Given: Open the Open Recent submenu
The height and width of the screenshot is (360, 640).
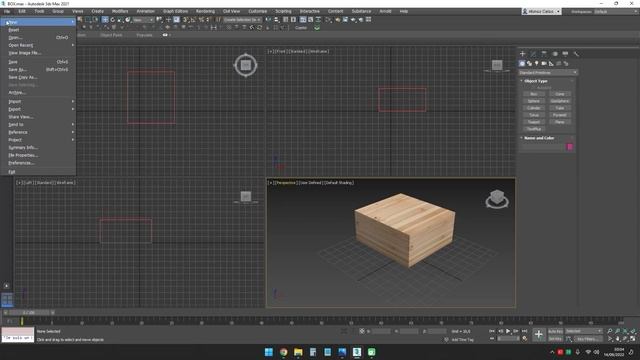Looking at the screenshot, I should pos(38,45).
